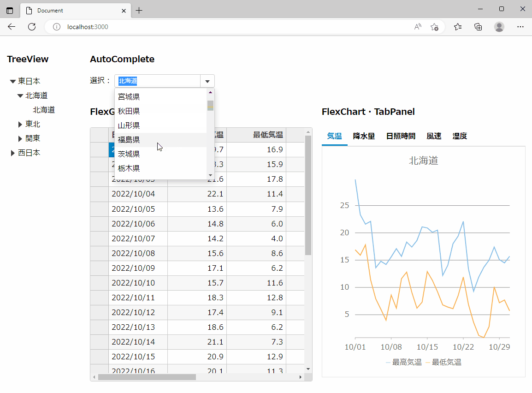Switch to the 降水量 tab
Screen dimensions: 532x393
click(x=364, y=136)
